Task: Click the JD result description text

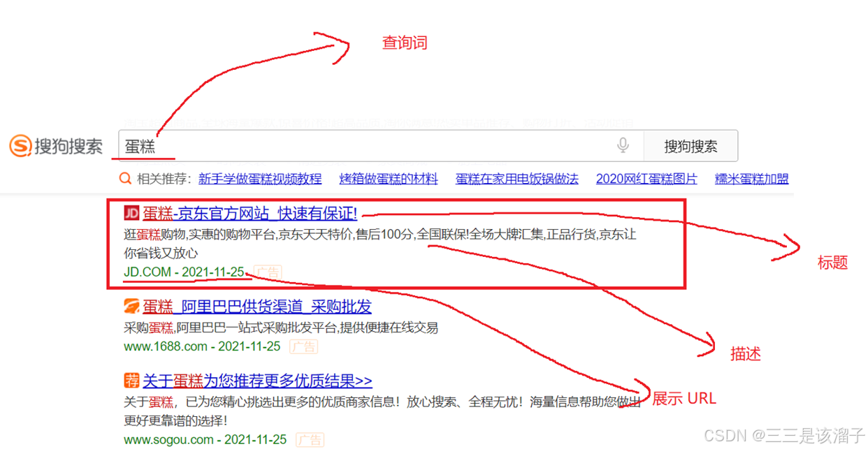Action: pos(380,244)
